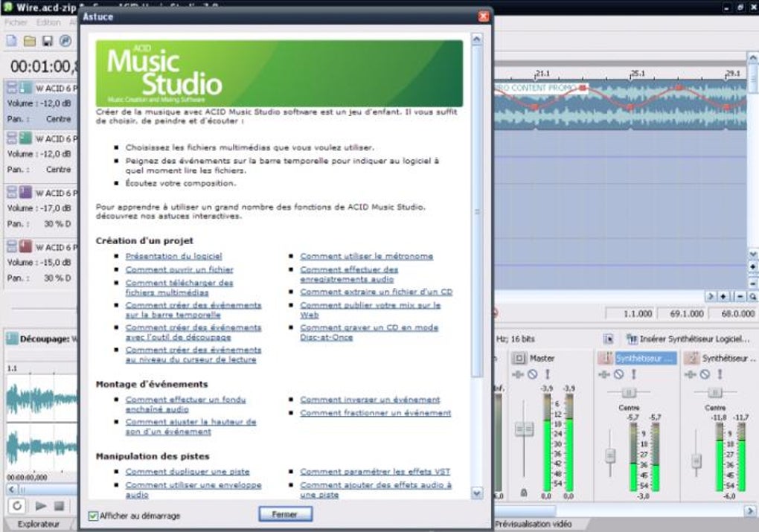
Task: Click the New project toolbar icon
Action: coord(12,41)
